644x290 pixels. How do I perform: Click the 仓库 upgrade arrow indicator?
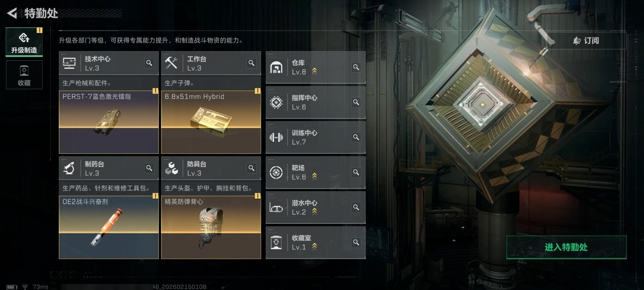pos(315,71)
